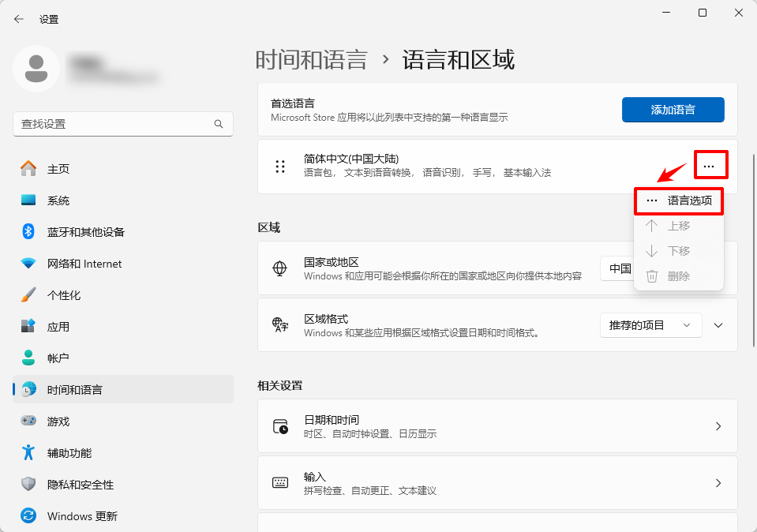This screenshot has height=532, width=757.
Task: Minimize the settings window
Action: (x=666, y=13)
